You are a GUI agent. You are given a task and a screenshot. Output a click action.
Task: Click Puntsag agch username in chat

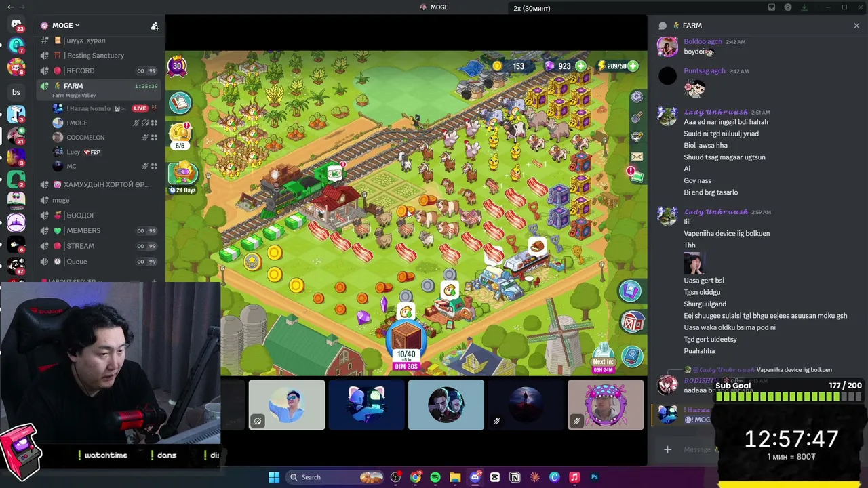click(705, 71)
